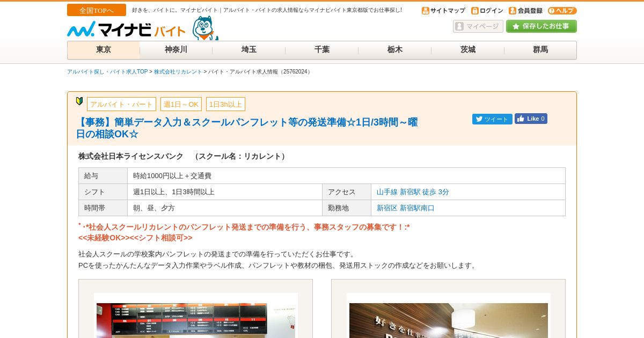The height and width of the screenshot is (338, 644).
Task: Click the アルバイト・パート tag
Action: (x=121, y=104)
